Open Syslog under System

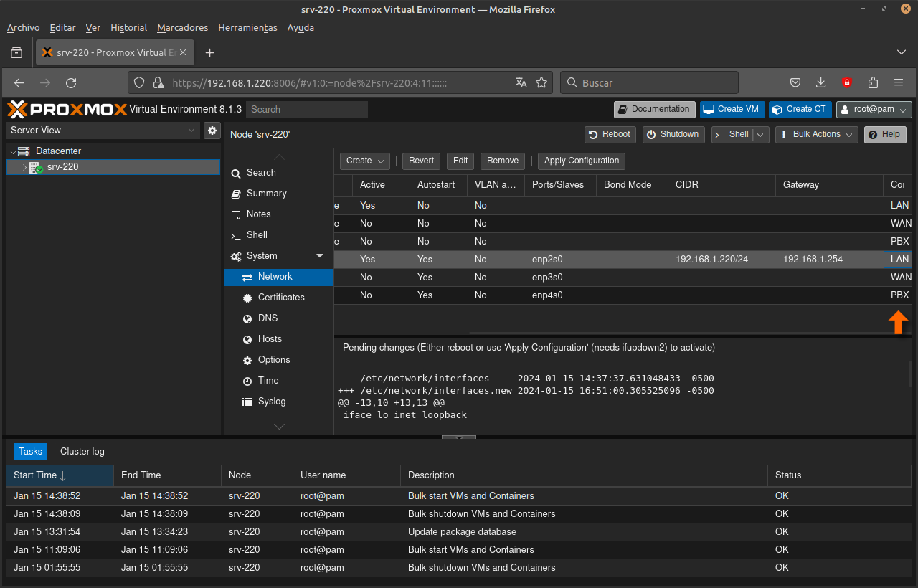279,402
